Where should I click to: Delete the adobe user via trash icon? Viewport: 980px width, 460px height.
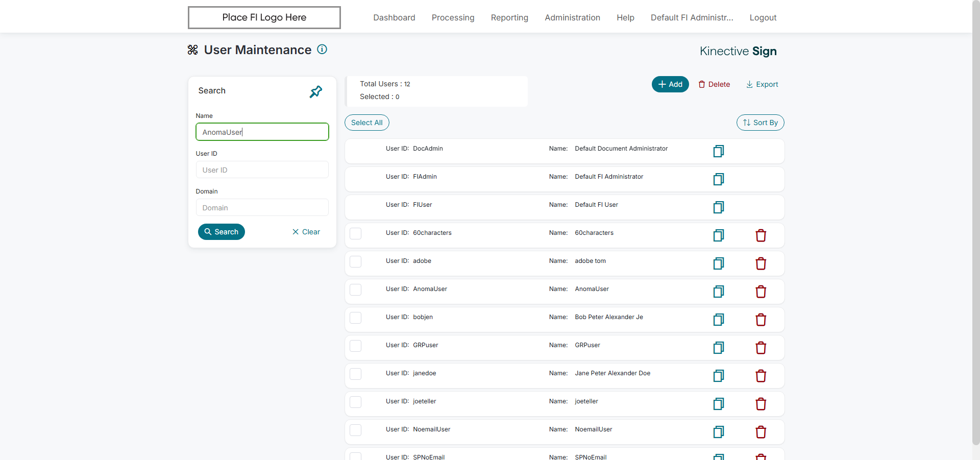pyautogui.click(x=761, y=263)
